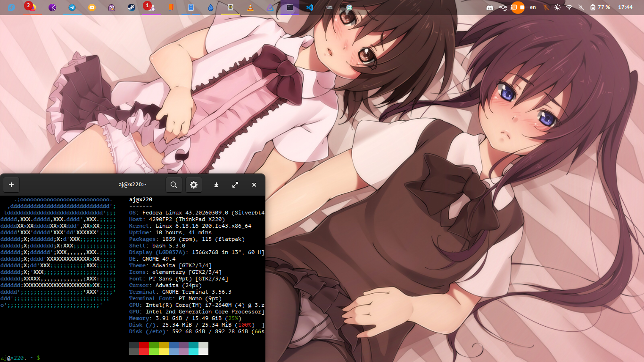Click the Uptime: 10 hours, 41 mins line
The width and height of the screenshot is (644, 362).
pyautogui.click(x=170, y=233)
